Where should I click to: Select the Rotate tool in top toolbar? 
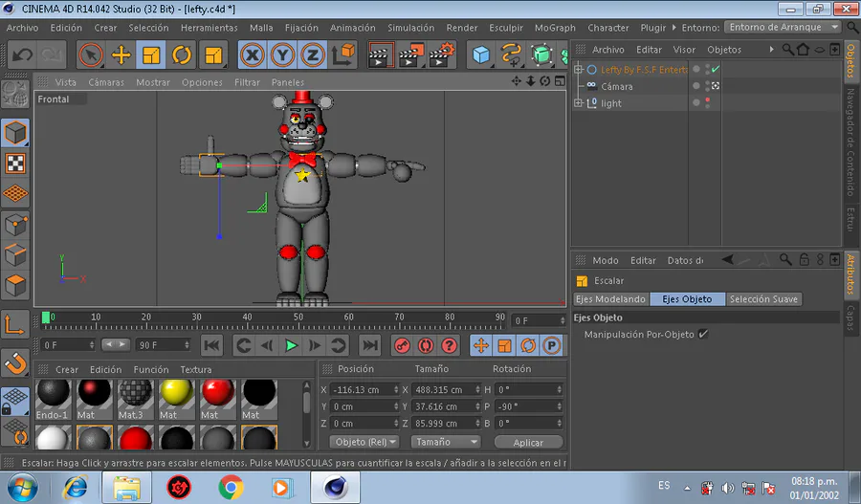click(x=182, y=55)
